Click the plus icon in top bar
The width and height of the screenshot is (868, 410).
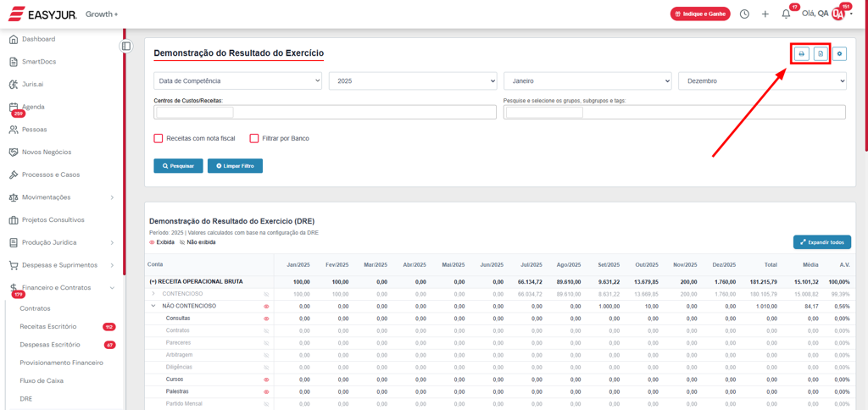click(x=765, y=14)
